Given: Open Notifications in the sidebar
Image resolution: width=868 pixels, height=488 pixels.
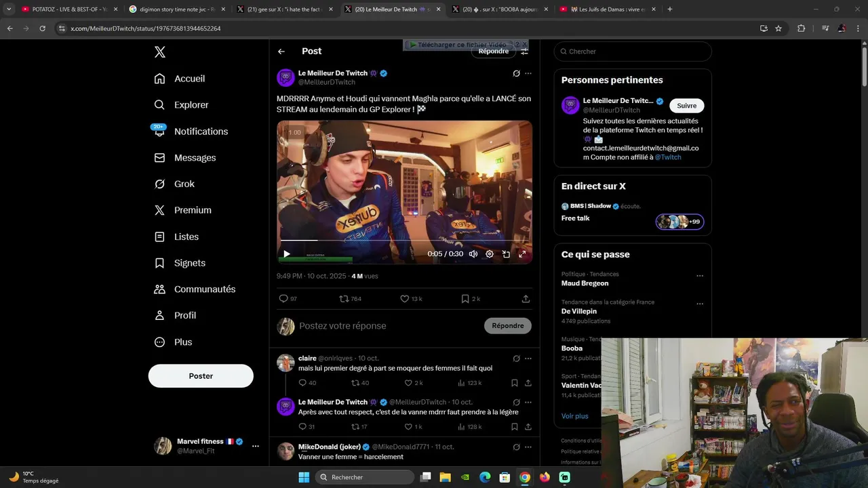Looking at the screenshot, I should [x=191, y=131].
